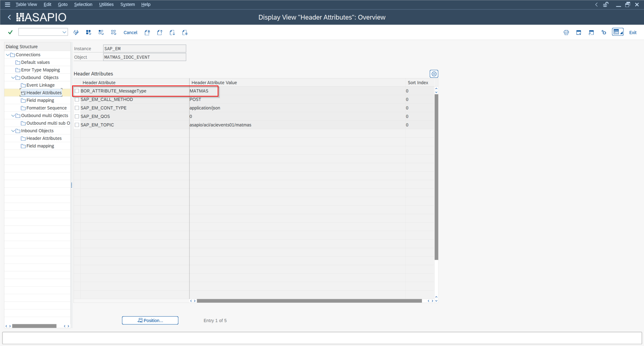Screen dimensions: 644x346
Task: Click the POST value cell
Action: (x=298, y=99)
